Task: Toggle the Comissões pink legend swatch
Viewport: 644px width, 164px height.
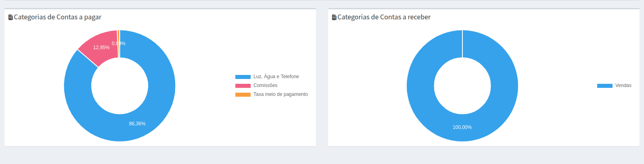Action: pos(243,86)
